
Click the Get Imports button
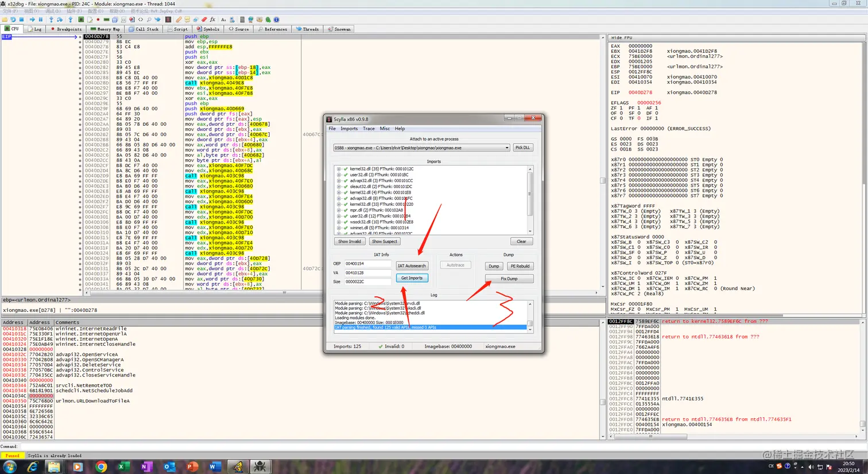tap(412, 278)
